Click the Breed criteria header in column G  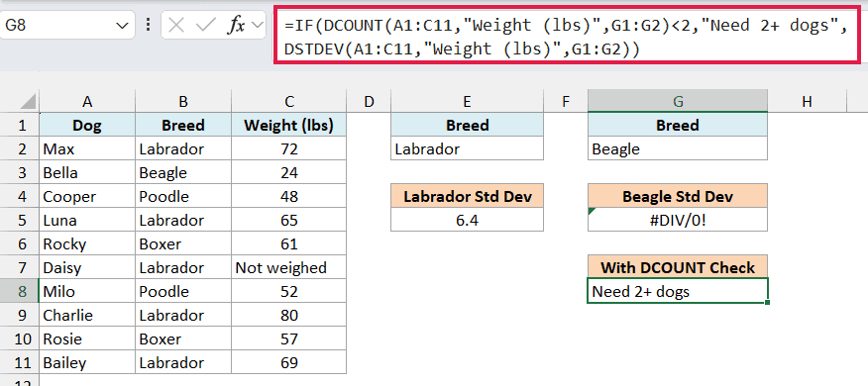(x=678, y=125)
